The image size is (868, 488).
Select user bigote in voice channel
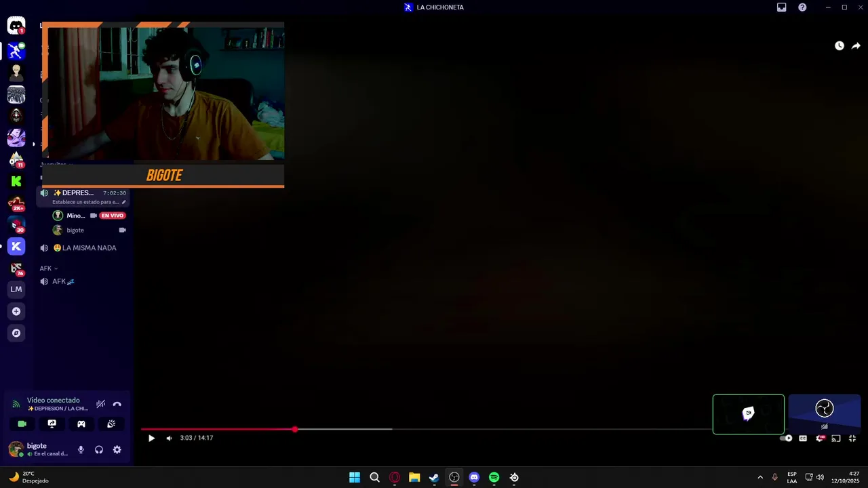coord(75,230)
